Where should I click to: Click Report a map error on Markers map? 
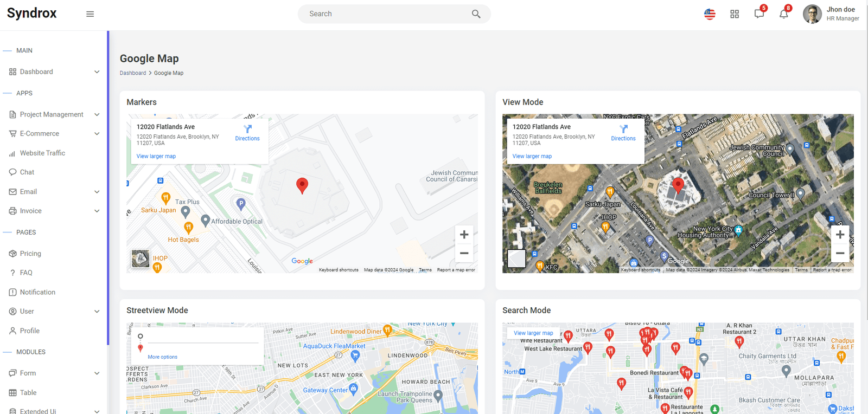[456, 270]
